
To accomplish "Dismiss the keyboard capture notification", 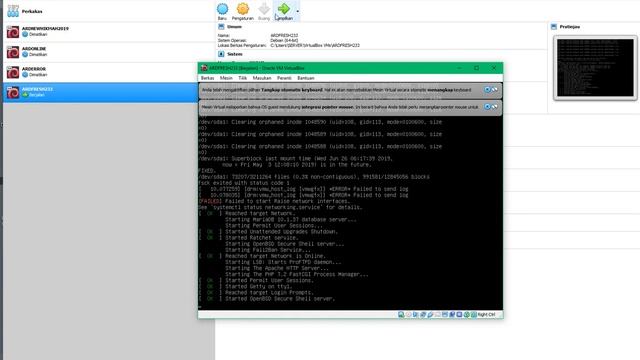I will [x=487, y=89].
